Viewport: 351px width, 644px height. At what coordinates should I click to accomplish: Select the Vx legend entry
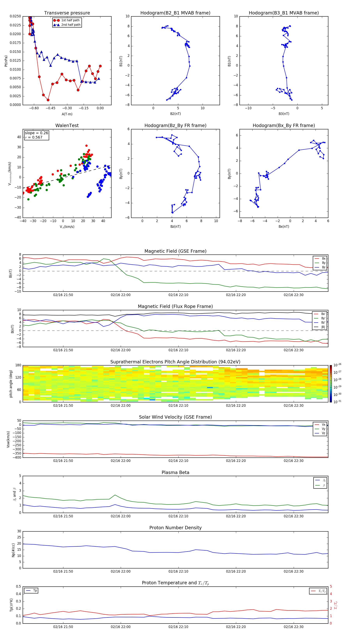(x=320, y=424)
